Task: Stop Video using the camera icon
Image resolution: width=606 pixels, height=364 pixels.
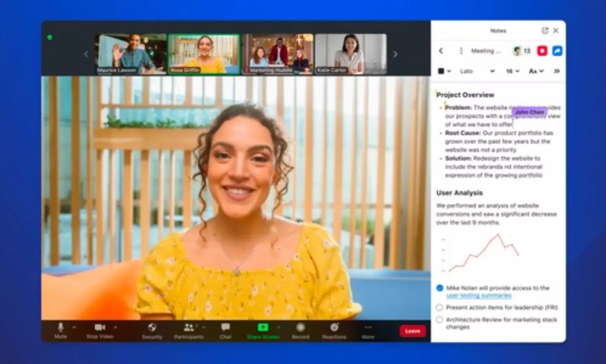Action: (100, 327)
